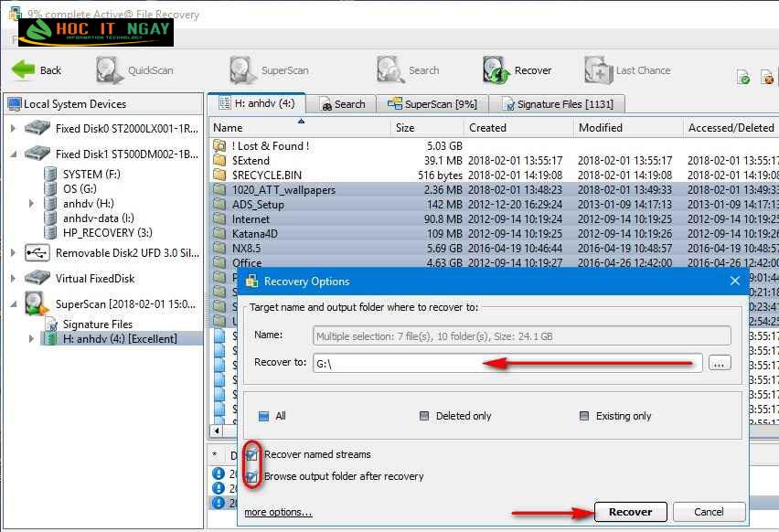The width and height of the screenshot is (779, 532).
Task: Click the Recover toolbar icon
Action: coord(496,70)
